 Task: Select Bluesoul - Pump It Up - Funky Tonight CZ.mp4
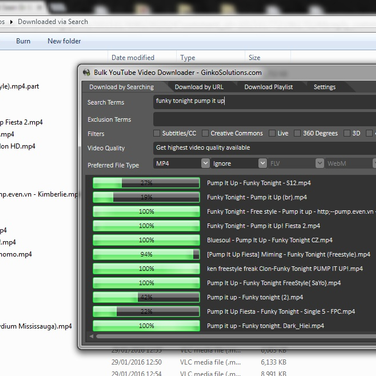click(269, 240)
